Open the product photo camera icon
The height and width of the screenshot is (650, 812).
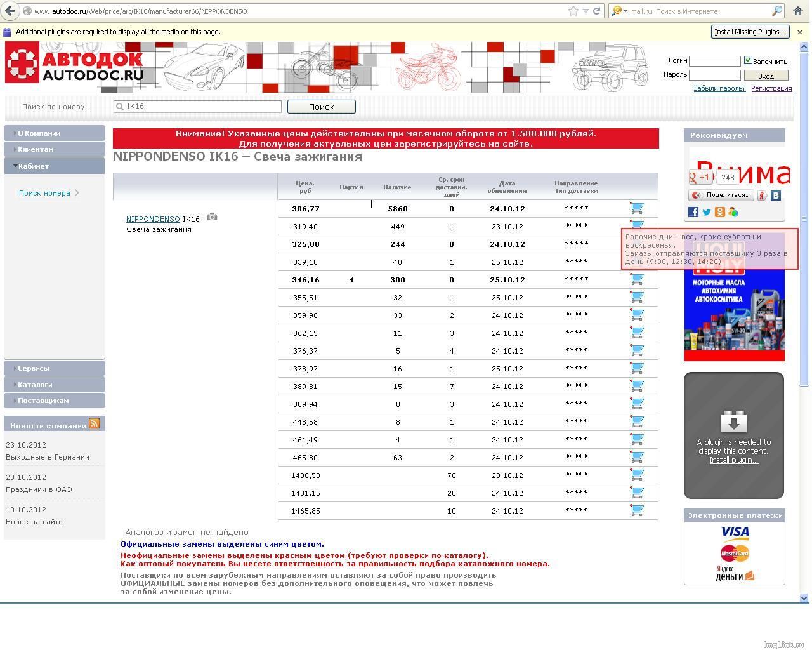(212, 217)
